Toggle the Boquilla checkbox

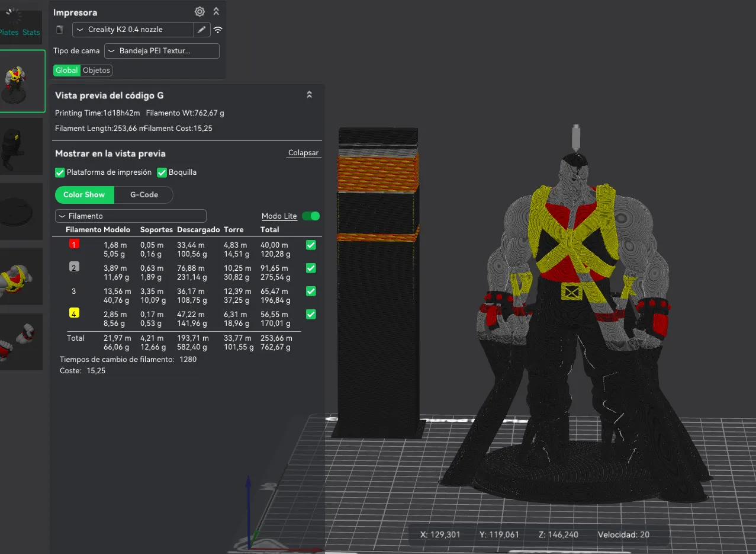[162, 172]
